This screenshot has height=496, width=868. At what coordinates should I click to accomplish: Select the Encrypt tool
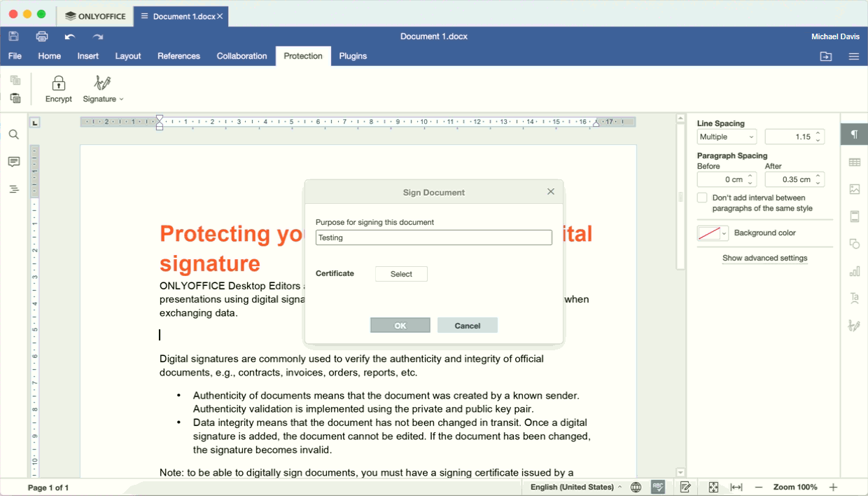(59, 88)
